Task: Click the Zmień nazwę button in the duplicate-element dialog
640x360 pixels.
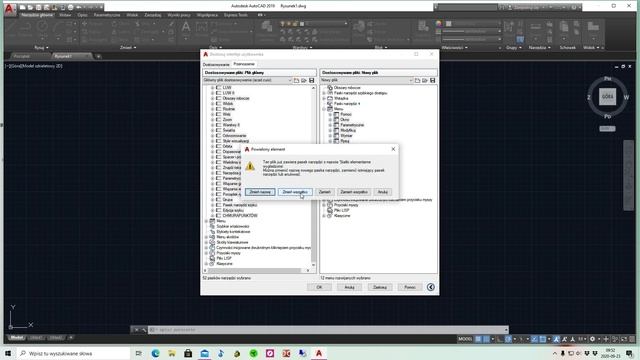Action: tap(260, 192)
